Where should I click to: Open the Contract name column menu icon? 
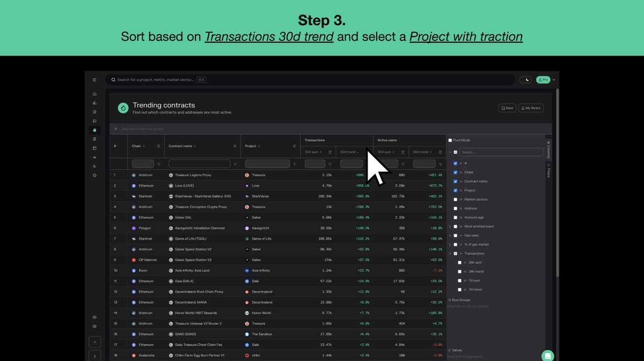click(x=235, y=146)
